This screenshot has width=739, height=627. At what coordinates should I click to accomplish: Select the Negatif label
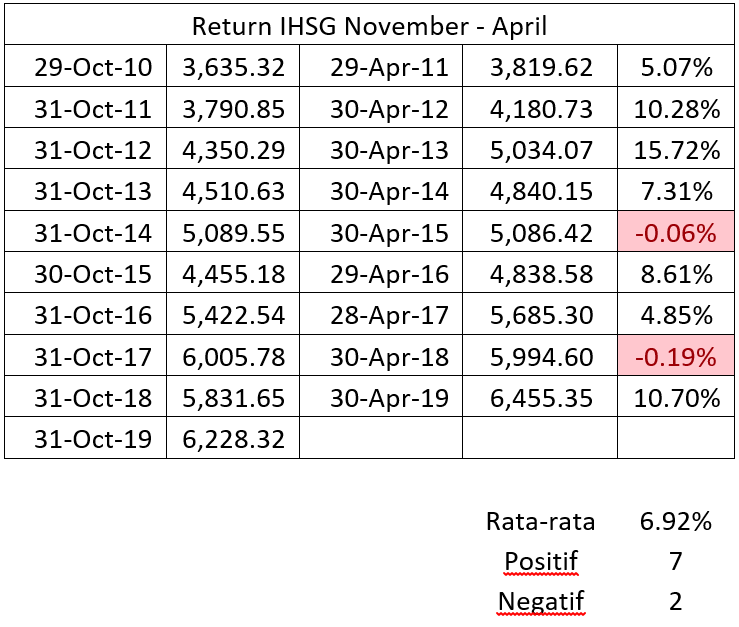point(540,601)
